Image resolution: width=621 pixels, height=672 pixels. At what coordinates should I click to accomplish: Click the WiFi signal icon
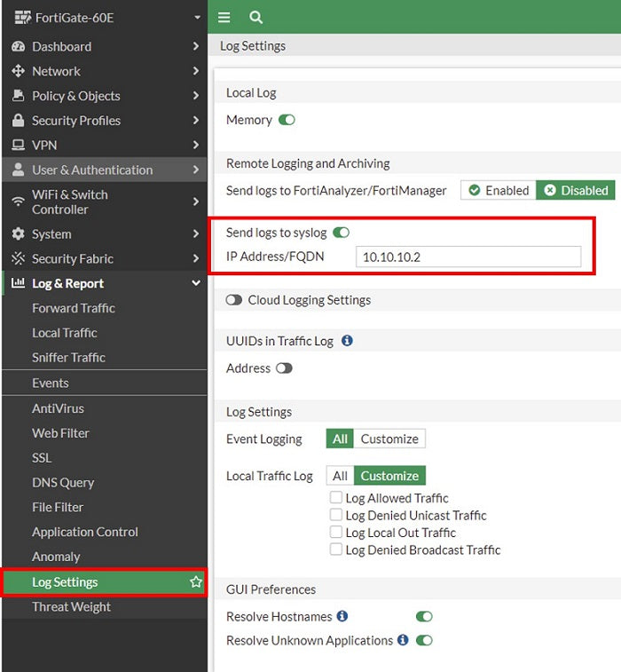pyautogui.click(x=18, y=202)
